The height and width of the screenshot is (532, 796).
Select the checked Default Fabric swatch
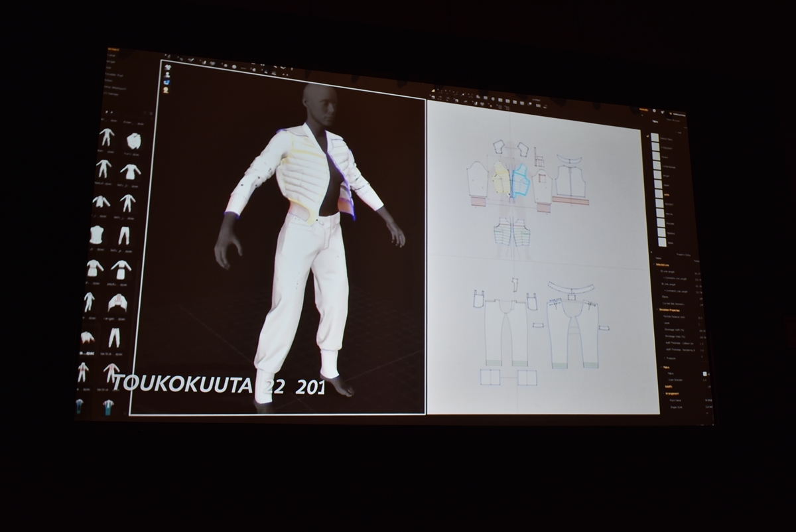tap(655, 139)
